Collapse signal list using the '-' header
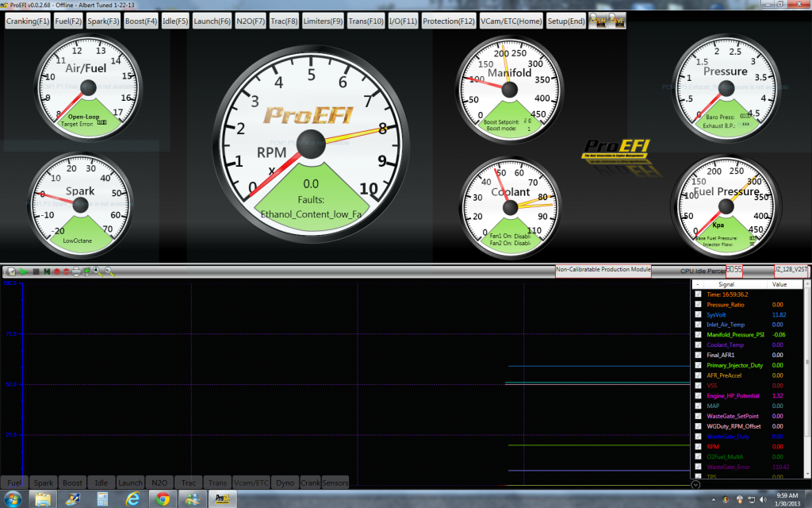The width and height of the screenshot is (812, 508). coord(698,285)
